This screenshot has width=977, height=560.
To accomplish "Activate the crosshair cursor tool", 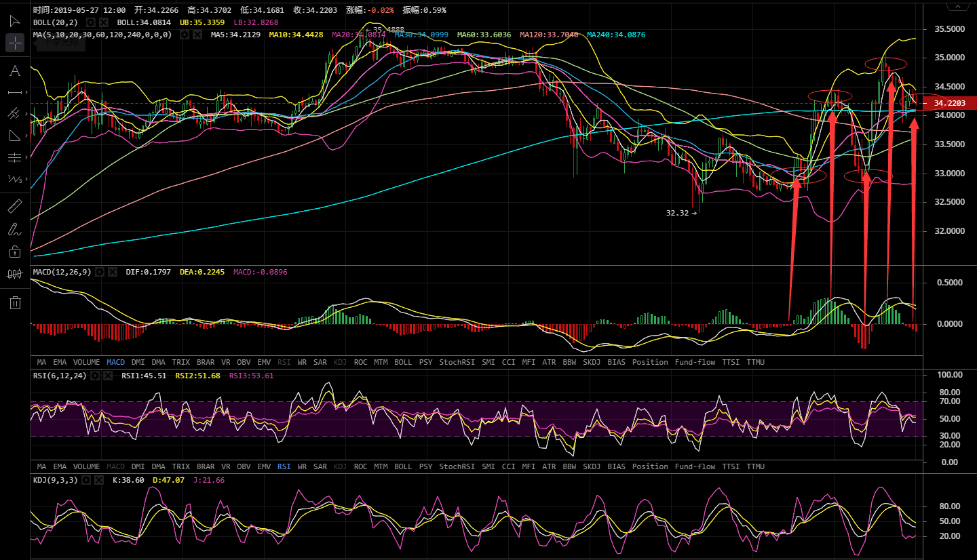I will (x=15, y=43).
